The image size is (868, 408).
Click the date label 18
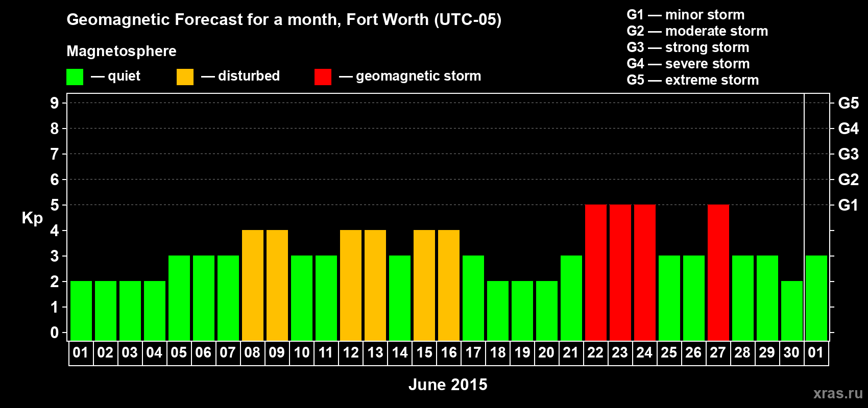coord(497,352)
